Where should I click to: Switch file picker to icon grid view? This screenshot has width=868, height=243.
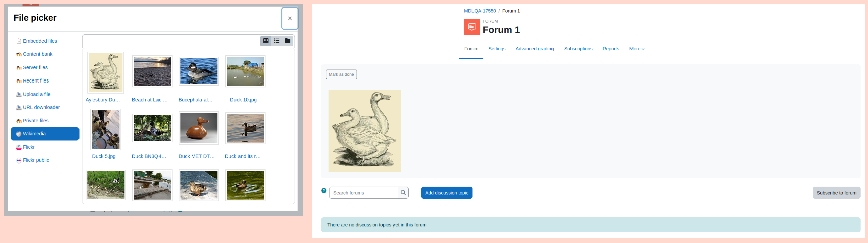266,41
